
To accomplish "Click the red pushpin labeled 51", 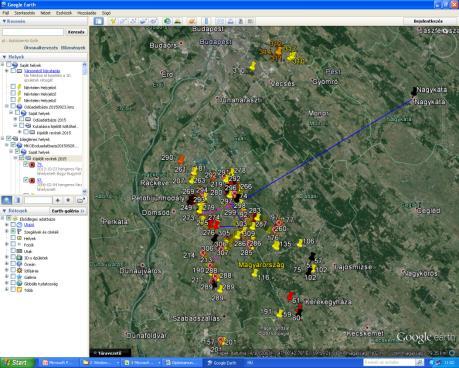I will click(x=291, y=296).
